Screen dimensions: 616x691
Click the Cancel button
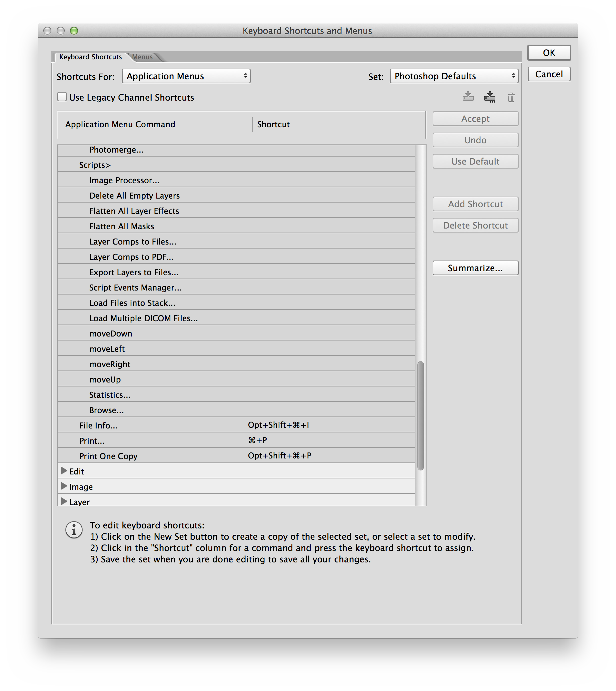click(x=549, y=74)
